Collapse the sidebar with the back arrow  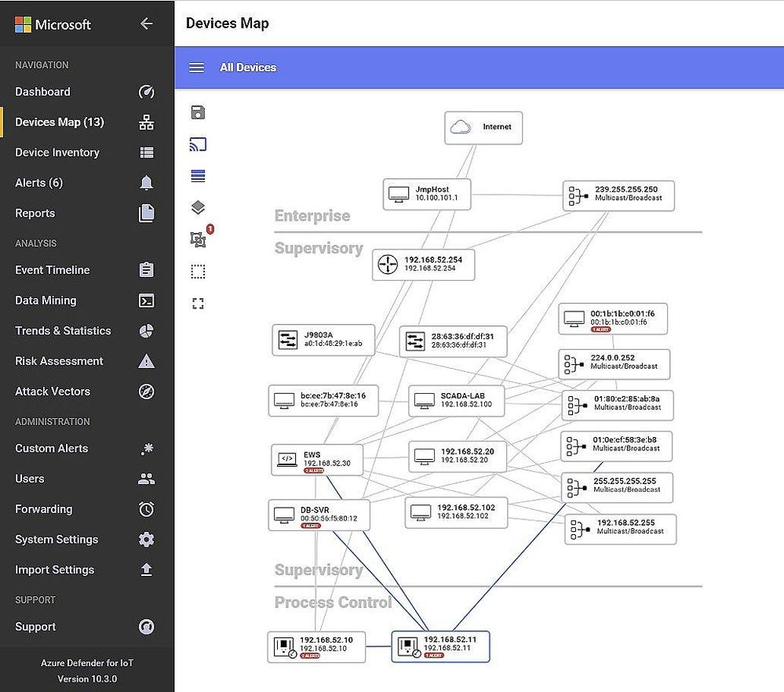coord(147,24)
